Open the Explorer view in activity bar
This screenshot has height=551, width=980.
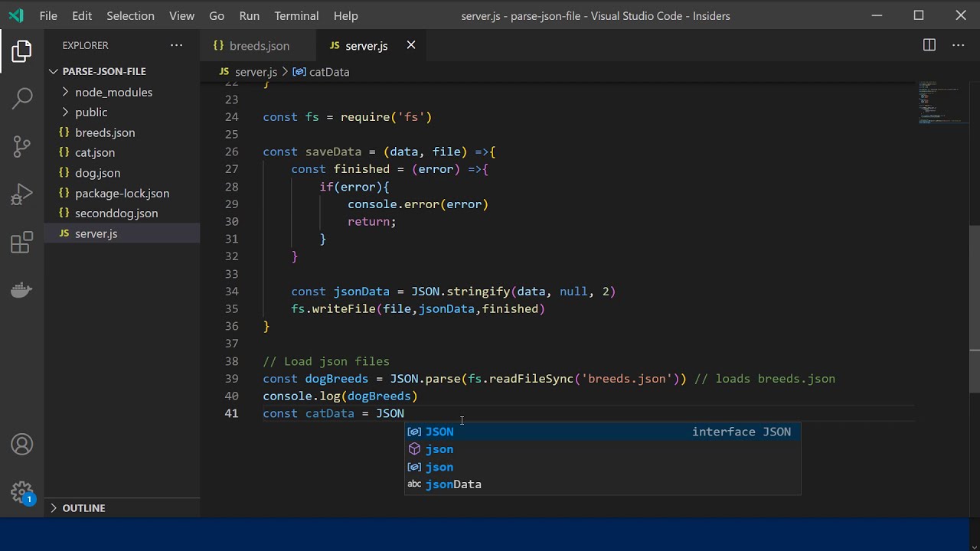pyautogui.click(x=21, y=51)
